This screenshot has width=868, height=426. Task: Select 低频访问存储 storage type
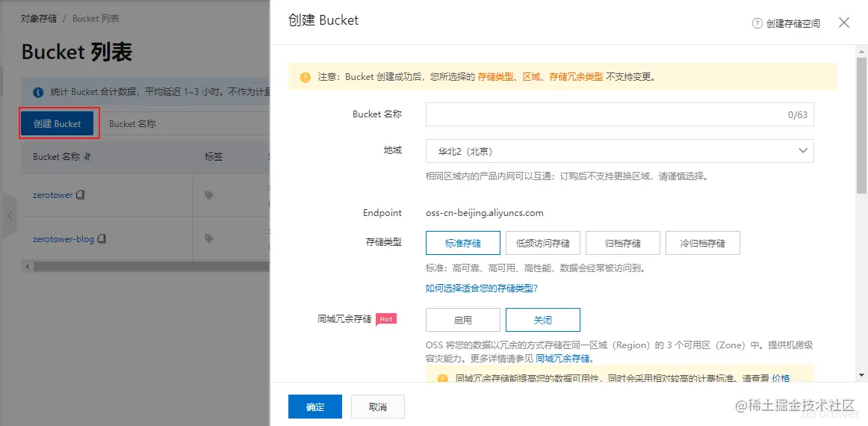point(543,243)
